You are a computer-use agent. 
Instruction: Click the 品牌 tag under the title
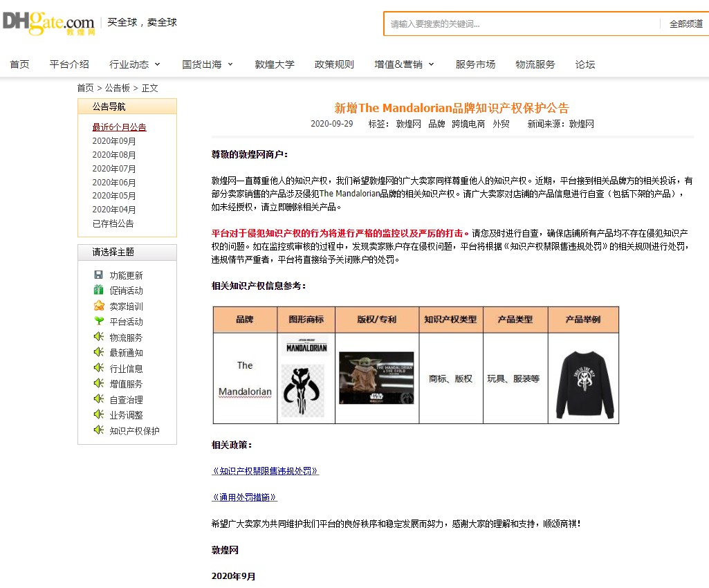pyautogui.click(x=436, y=124)
